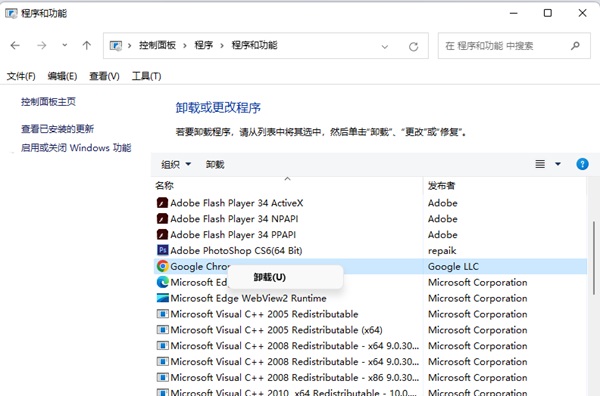Viewport: 600px width, 396px height.
Task: Select 程序和功能 breadcrumb segment
Action: point(254,45)
